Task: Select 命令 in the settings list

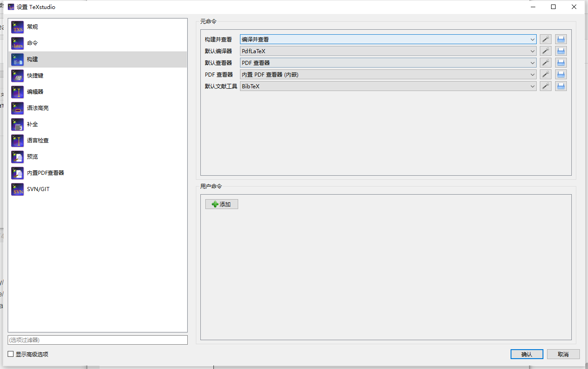Action: [98, 43]
